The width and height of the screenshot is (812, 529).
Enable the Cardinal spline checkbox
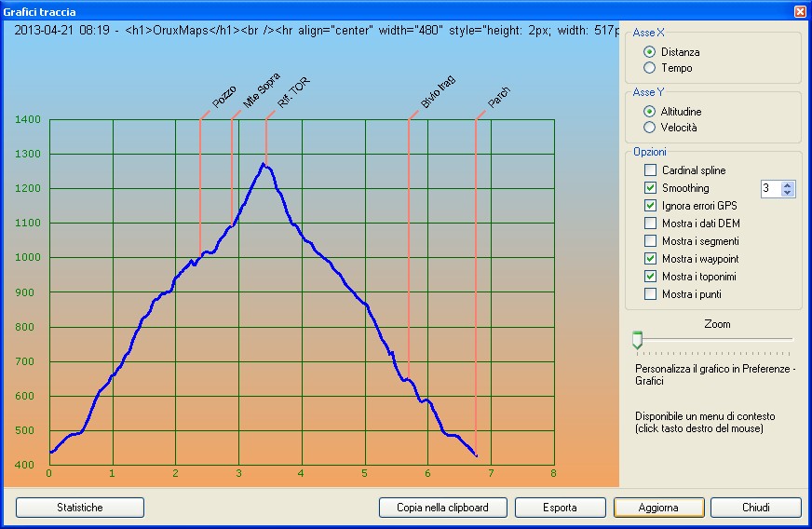[650, 170]
